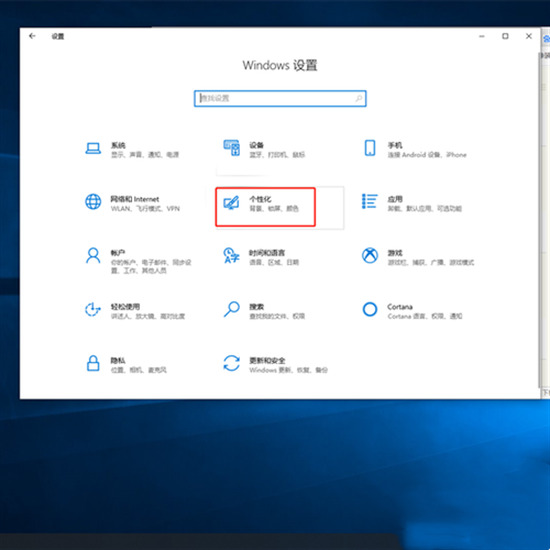The width and height of the screenshot is (550, 550).
Task: Open the 网络和 Internet globe icon
Action: pyautogui.click(x=93, y=202)
